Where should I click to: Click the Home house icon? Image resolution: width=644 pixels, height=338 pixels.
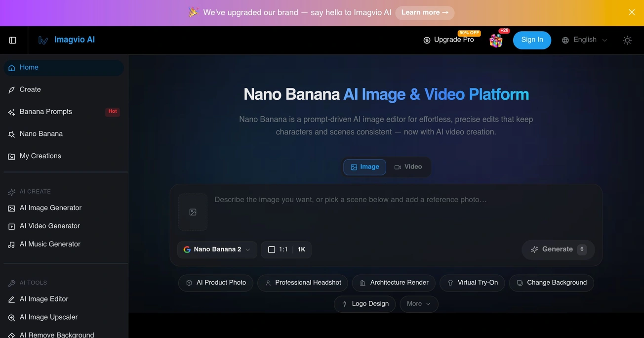click(11, 68)
